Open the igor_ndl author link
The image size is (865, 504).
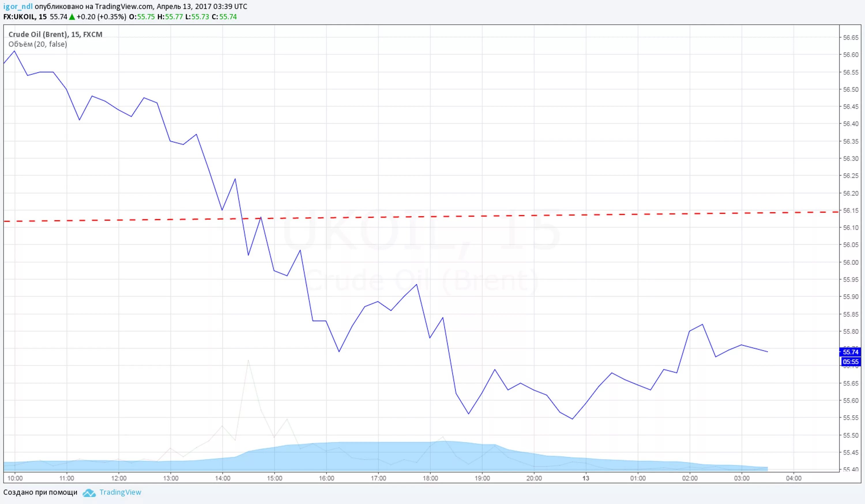click(18, 7)
